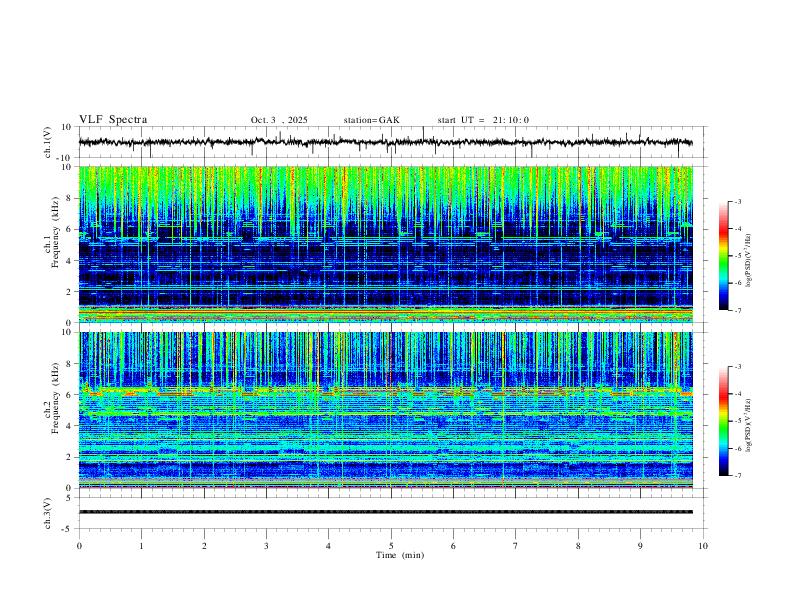
Task: Click time axis tick '3'
Action: [266, 546]
